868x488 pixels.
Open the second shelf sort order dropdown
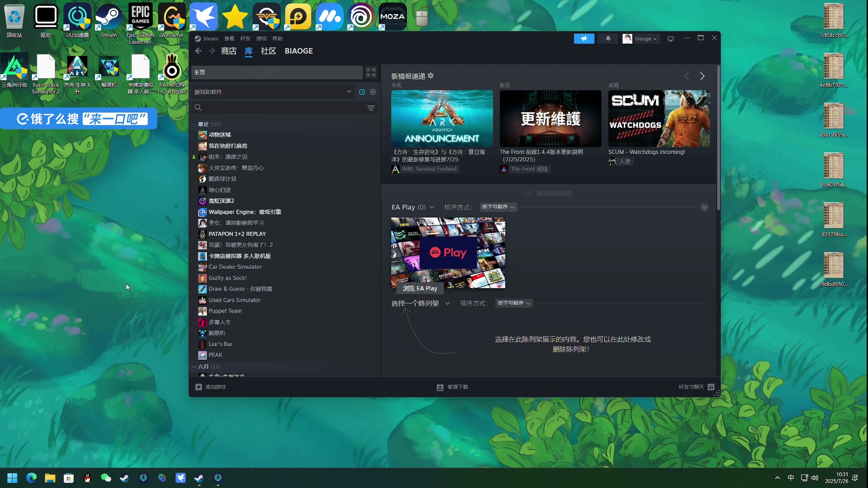[x=514, y=303]
